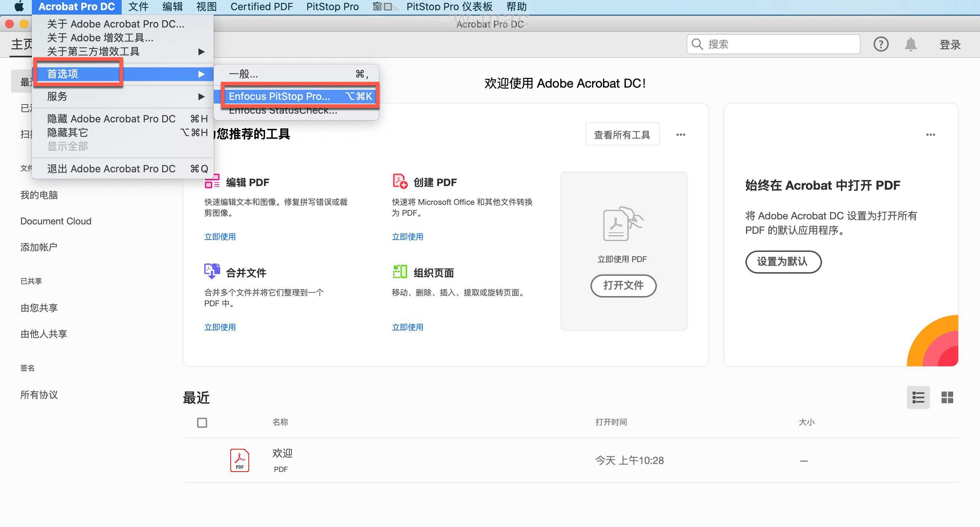Expand the 服务 submenu arrow
Screen dimensions: 980x527
click(201, 97)
